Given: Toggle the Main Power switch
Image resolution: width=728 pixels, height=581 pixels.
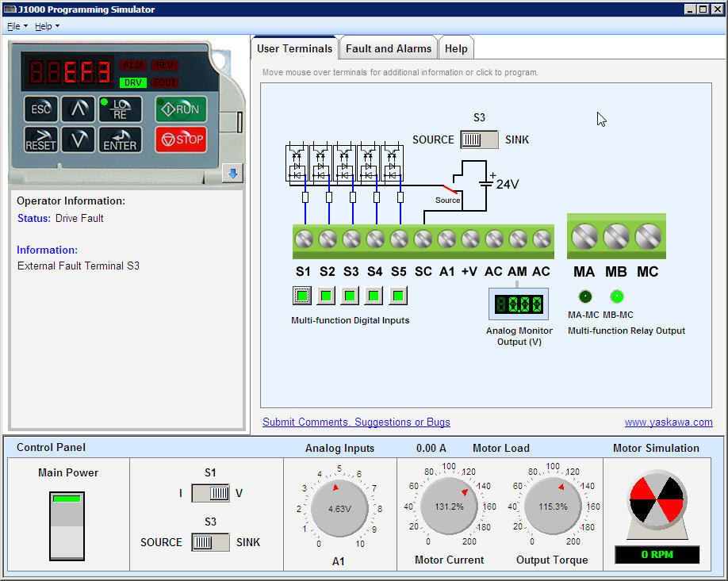Looking at the screenshot, I should 67,526.
